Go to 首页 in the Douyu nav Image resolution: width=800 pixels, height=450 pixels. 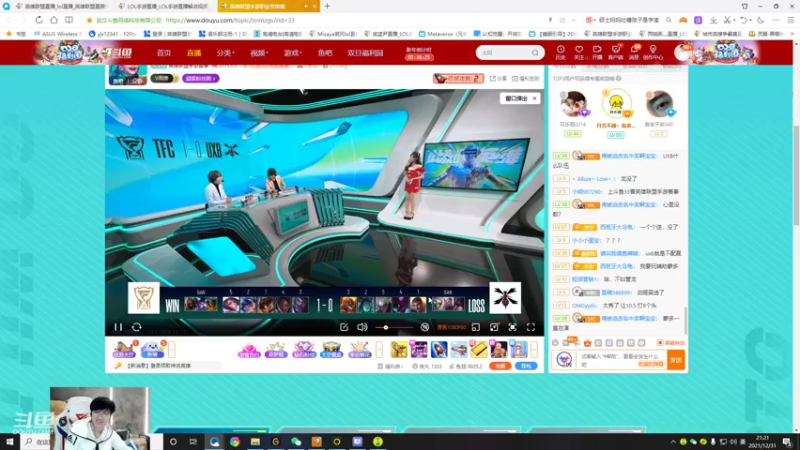click(x=164, y=53)
